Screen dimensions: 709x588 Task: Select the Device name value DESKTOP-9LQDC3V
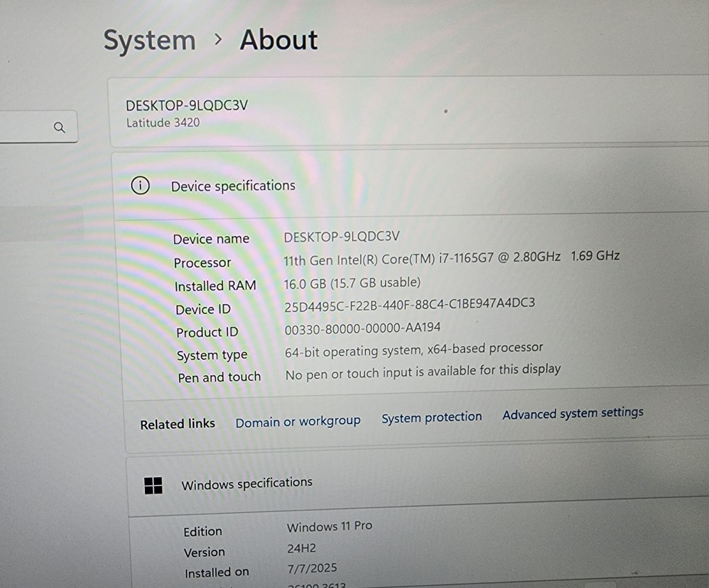coord(342,236)
